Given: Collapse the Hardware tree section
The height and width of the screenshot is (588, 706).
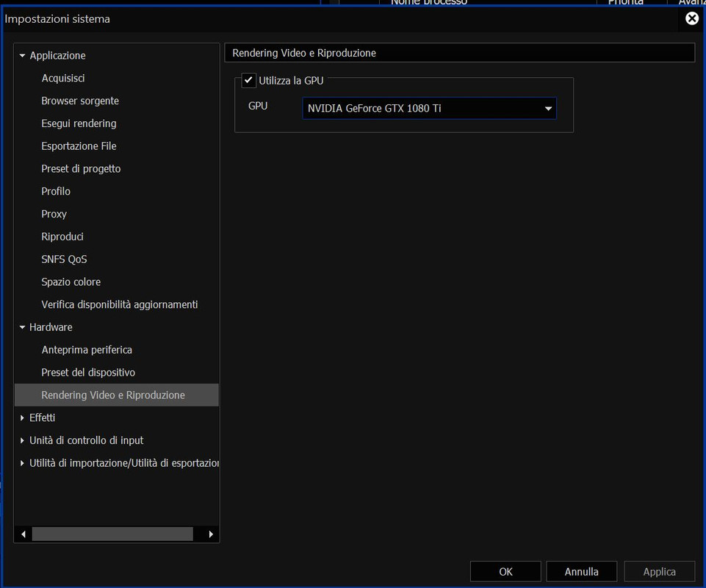Looking at the screenshot, I should click(22, 327).
